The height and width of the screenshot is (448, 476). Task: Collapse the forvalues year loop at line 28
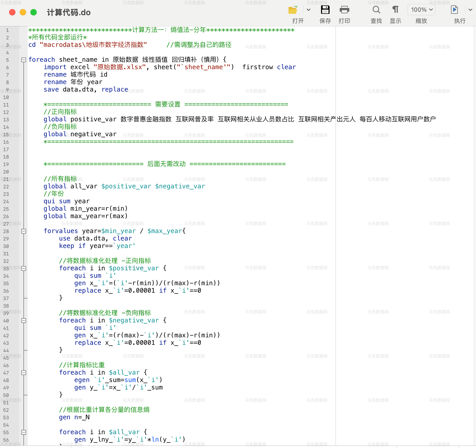[24, 231]
